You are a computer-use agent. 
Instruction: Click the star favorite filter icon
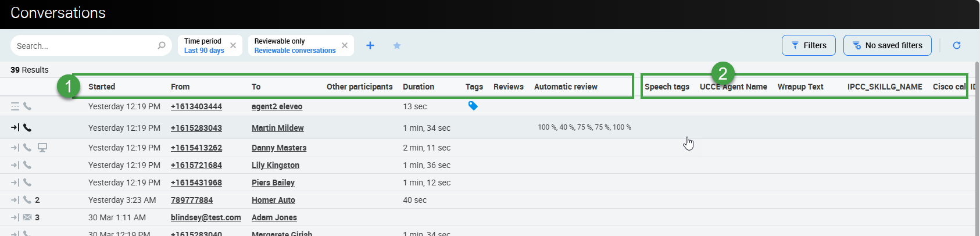[x=397, y=45]
